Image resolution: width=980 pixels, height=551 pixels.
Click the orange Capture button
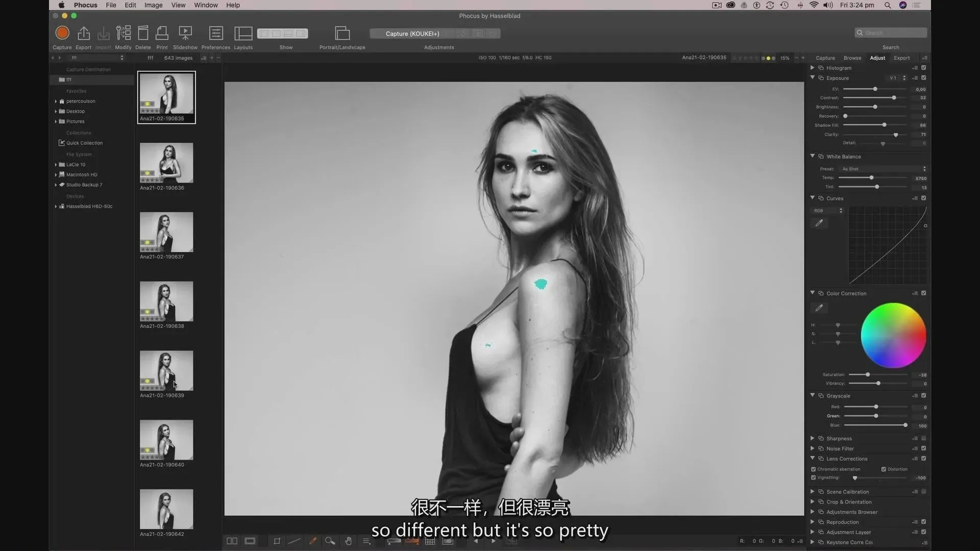pos(62,33)
